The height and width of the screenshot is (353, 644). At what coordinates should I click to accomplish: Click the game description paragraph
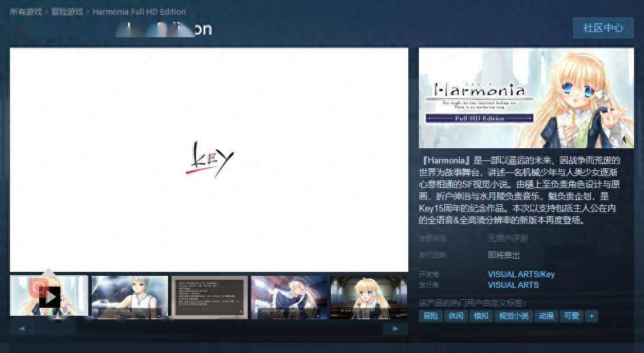click(x=520, y=190)
